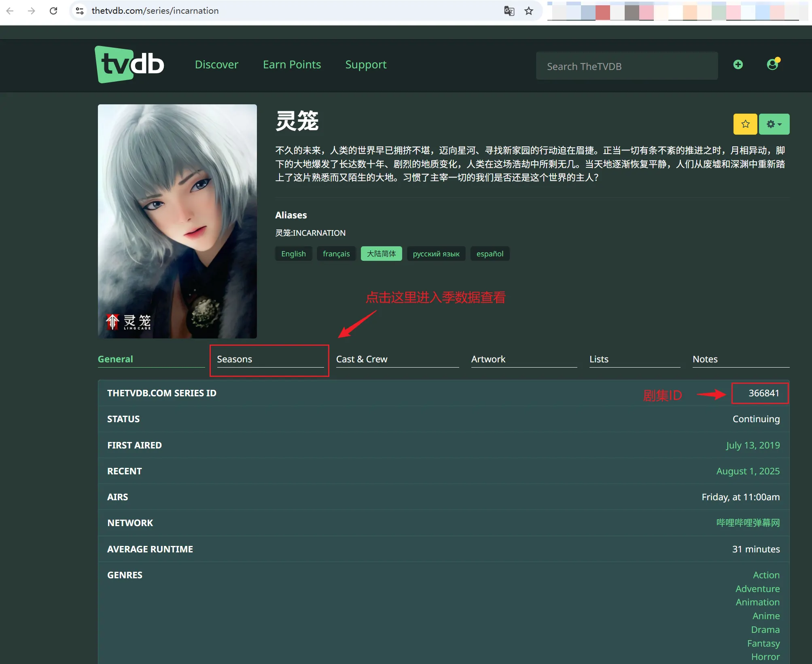Click the July 13, 2019 link
Screen dimensions: 812x664
click(x=753, y=445)
